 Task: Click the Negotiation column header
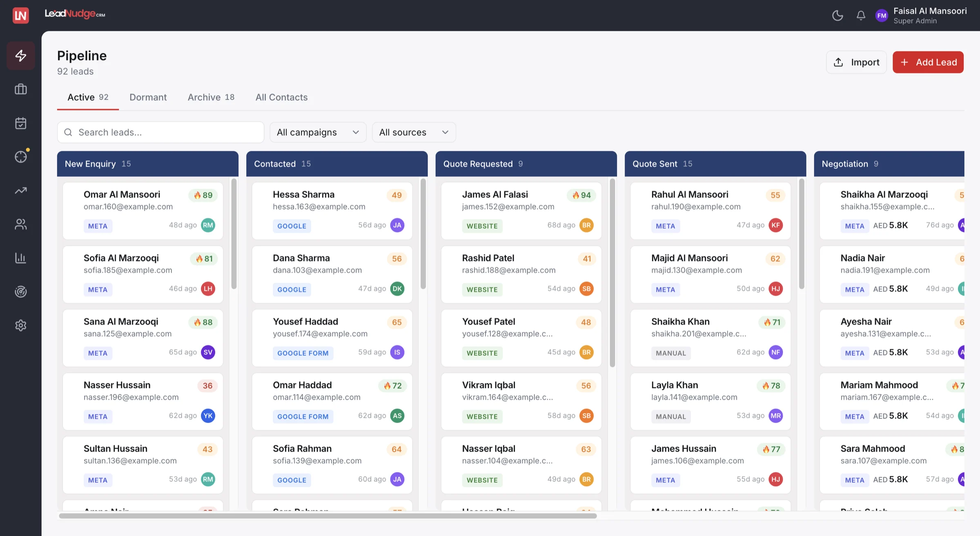click(x=889, y=164)
